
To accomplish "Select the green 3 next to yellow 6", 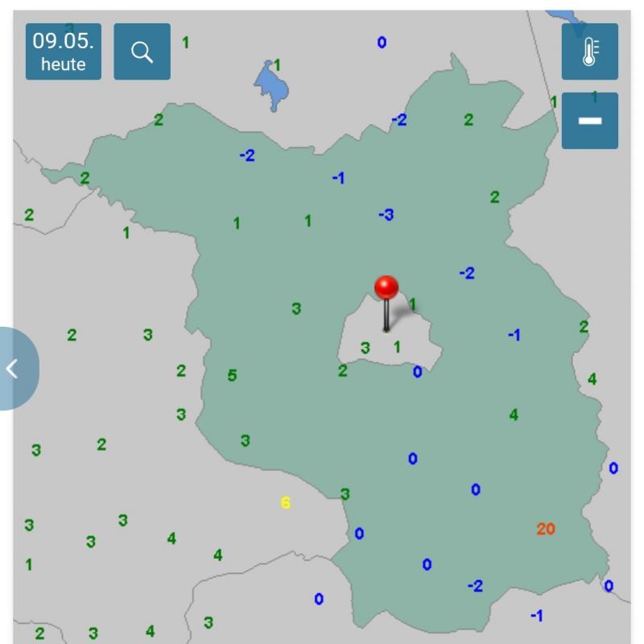I will [x=345, y=494].
